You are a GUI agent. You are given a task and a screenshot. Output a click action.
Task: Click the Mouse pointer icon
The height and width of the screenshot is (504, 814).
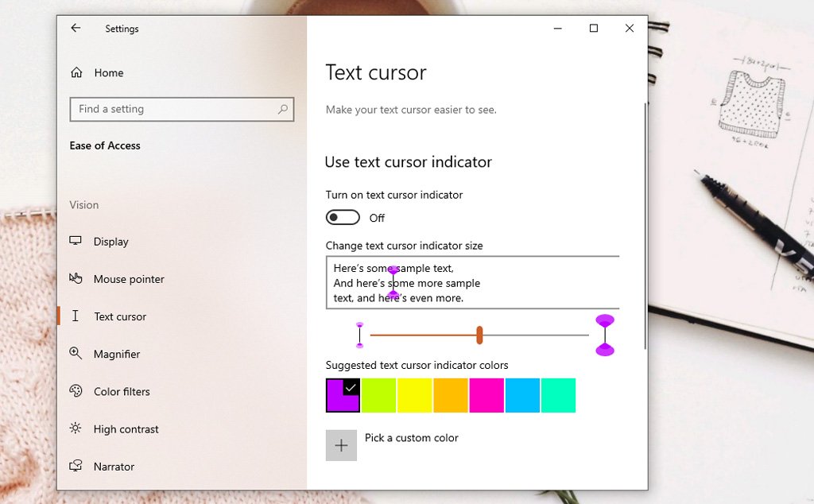76,279
